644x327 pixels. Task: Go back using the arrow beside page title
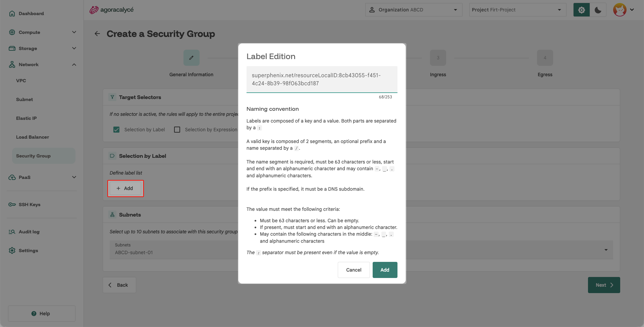pos(97,34)
